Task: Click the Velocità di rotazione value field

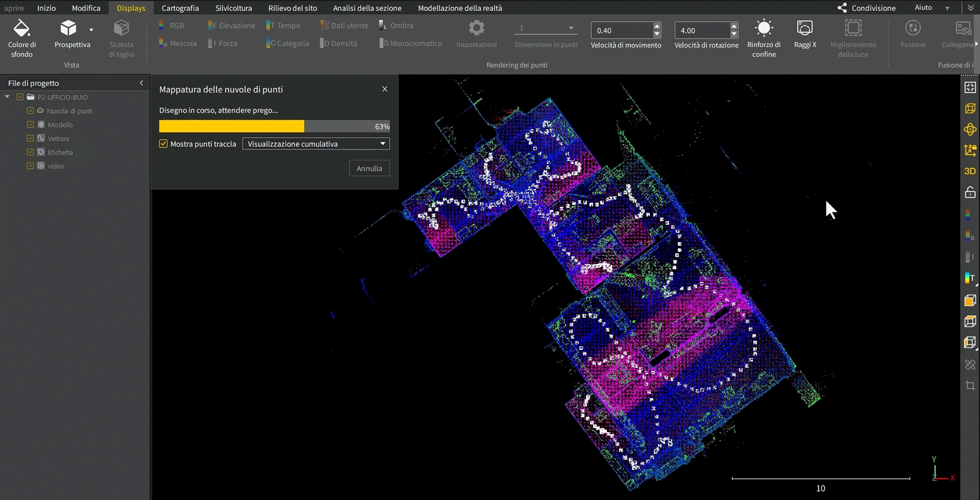Action: coord(702,30)
